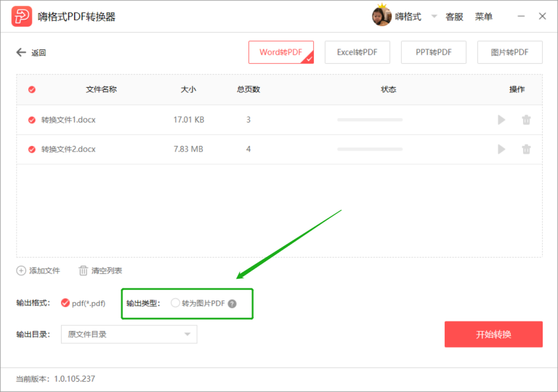558x392 pixels.
Task: Switch to the PPT转PDF tab
Action: [x=433, y=52]
